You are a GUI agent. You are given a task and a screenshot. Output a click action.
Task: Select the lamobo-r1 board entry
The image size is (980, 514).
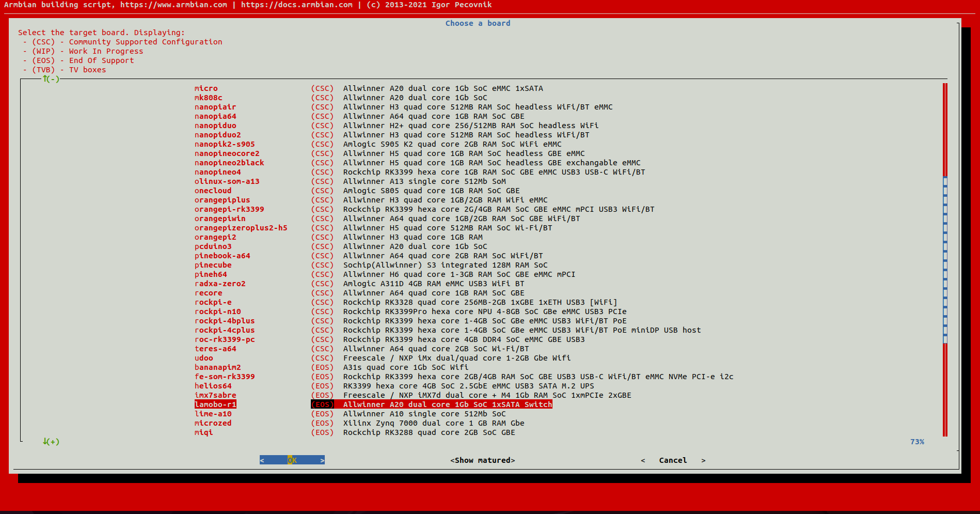pos(215,404)
